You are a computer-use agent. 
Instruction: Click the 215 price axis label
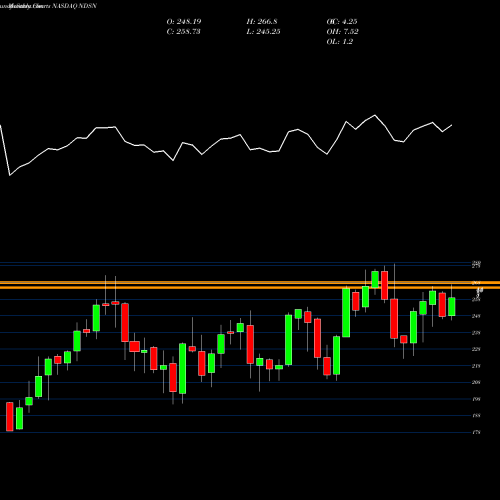[x=476, y=366]
